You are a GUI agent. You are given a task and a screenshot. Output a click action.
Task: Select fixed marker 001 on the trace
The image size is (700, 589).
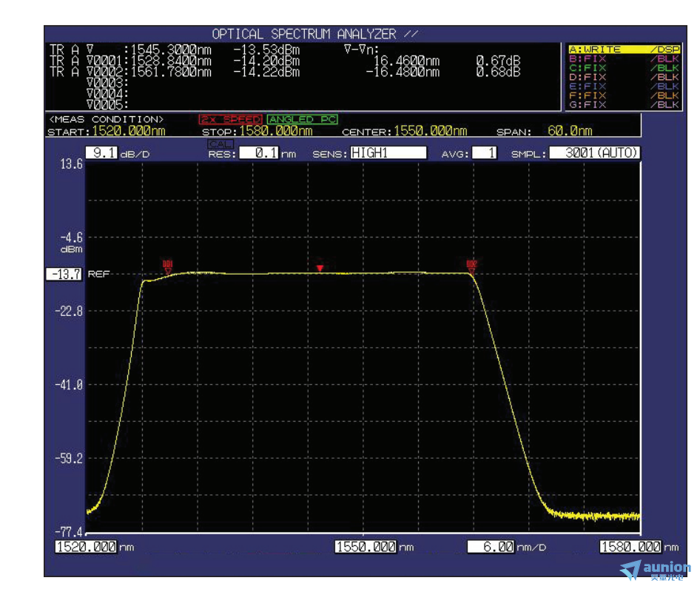[x=167, y=266]
